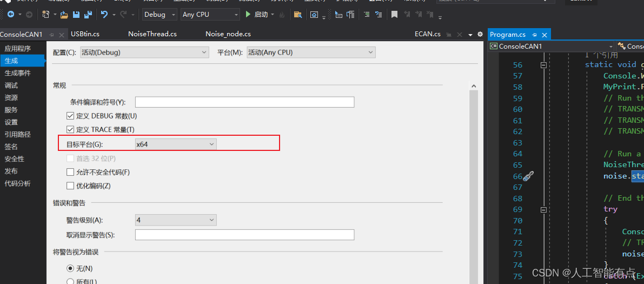Image resolution: width=644 pixels, height=284 pixels.
Task: Go to the next bookmark icon
Action: [x=418, y=15]
